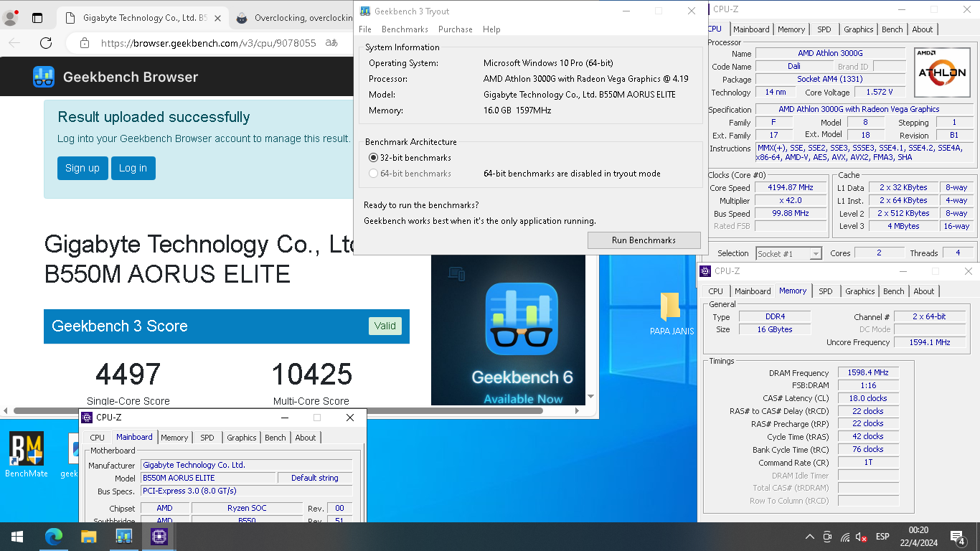Open the Edge tab actions menu icon
The image size is (980, 551).
coord(37,18)
